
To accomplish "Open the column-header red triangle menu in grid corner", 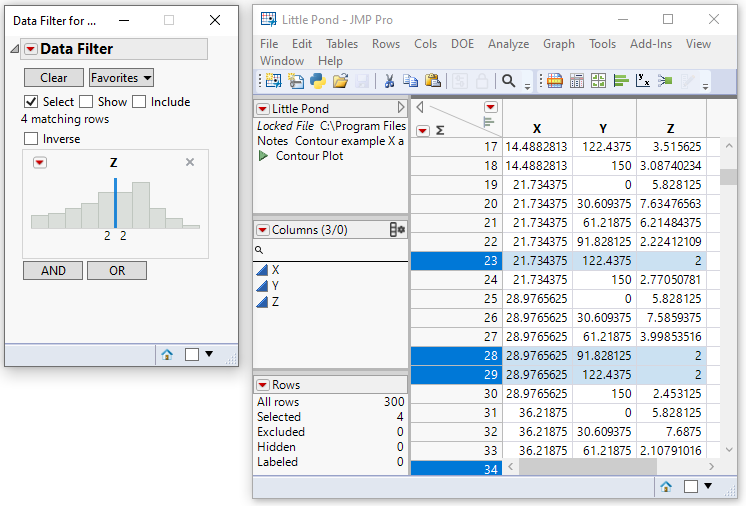I will pos(491,107).
